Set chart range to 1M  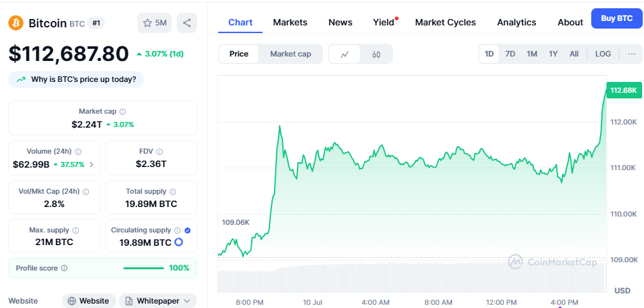click(532, 54)
